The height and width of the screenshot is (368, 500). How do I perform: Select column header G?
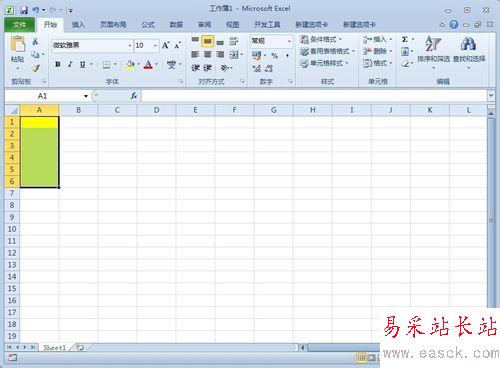click(274, 110)
